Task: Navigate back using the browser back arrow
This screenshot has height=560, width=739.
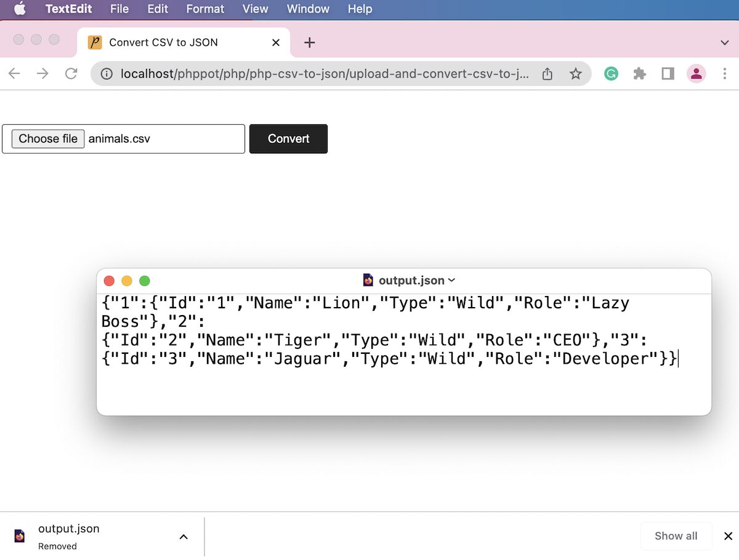Action: click(x=14, y=73)
